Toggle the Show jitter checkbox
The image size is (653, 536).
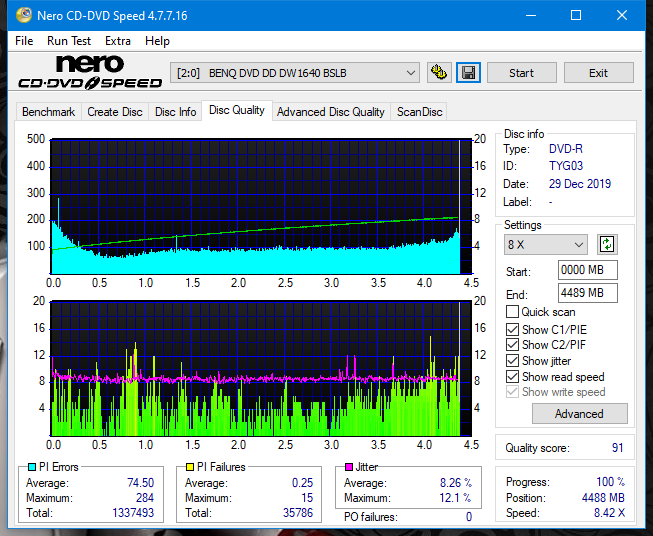pos(512,361)
